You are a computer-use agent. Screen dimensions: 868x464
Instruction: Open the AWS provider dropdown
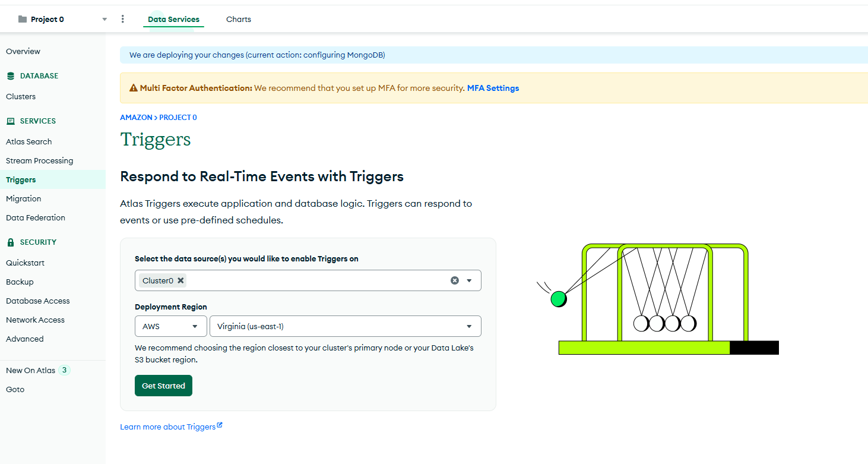pos(170,326)
